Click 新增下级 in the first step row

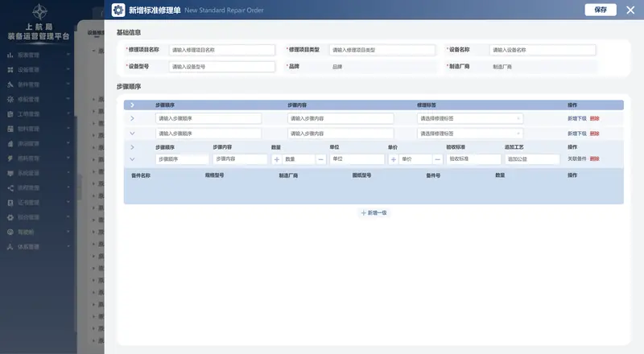point(577,118)
